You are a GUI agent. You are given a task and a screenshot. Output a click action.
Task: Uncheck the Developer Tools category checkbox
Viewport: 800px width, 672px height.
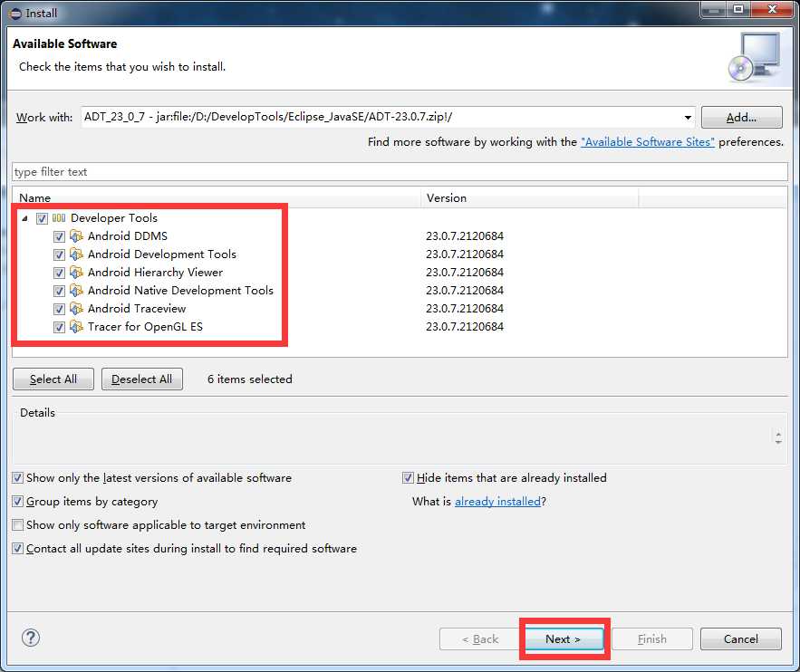(42, 219)
